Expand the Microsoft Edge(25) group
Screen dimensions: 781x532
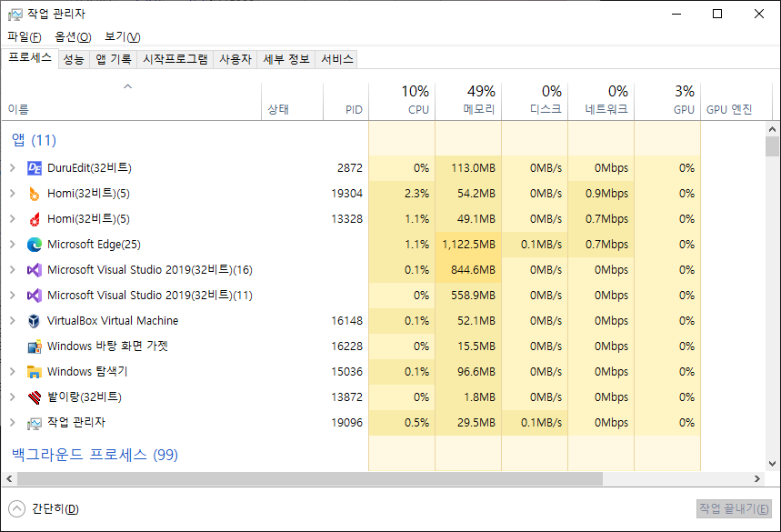[13, 244]
